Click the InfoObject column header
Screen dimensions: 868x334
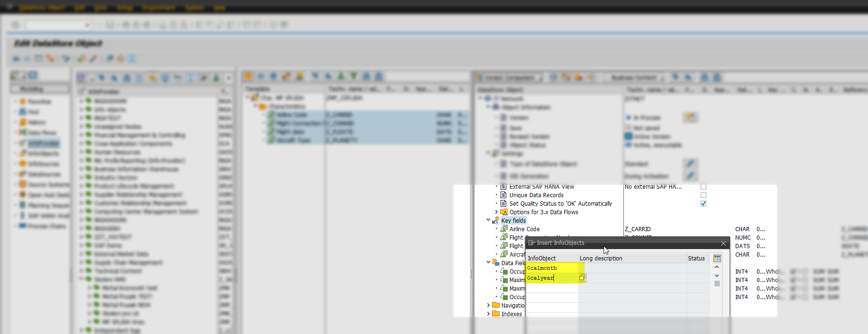click(x=552, y=259)
